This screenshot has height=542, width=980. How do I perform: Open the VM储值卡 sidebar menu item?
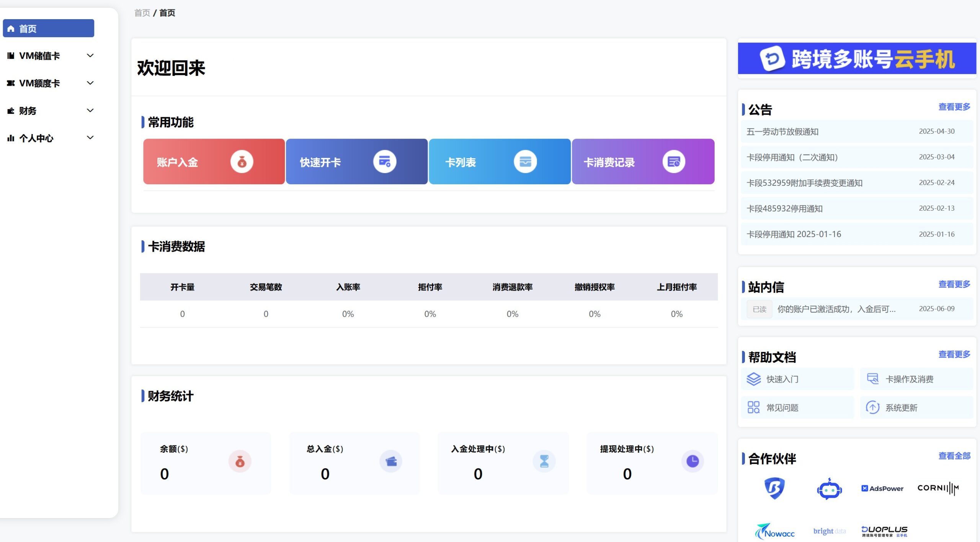49,56
